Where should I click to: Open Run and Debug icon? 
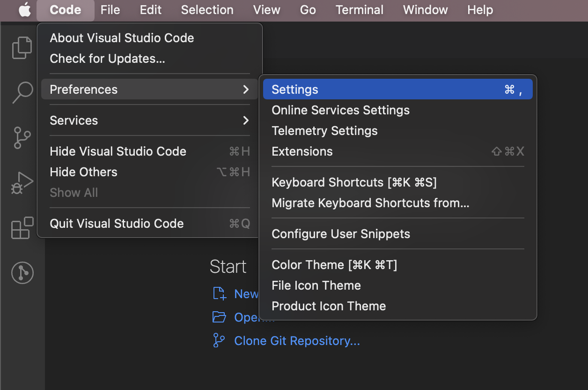click(22, 183)
